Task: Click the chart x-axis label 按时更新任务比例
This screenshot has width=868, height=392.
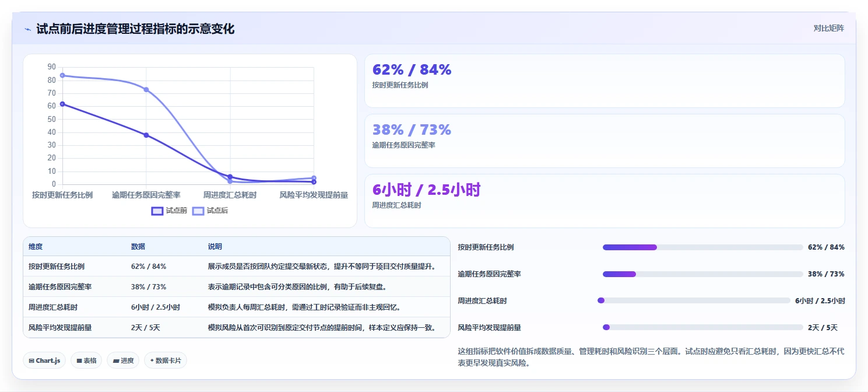Action: pyautogui.click(x=62, y=195)
